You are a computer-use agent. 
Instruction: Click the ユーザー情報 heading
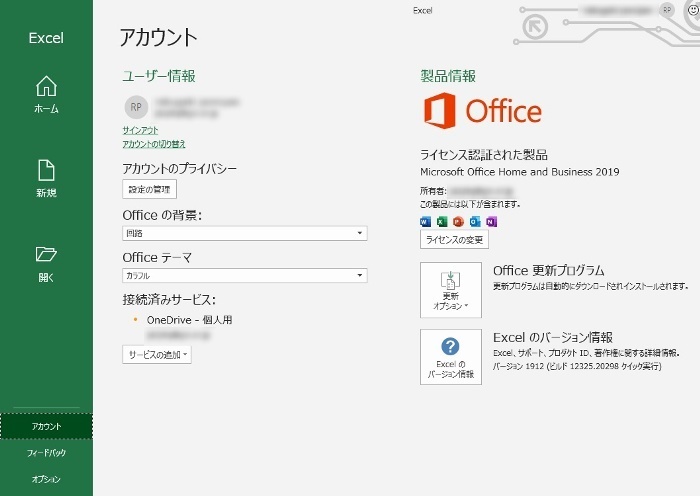pyautogui.click(x=159, y=76)
